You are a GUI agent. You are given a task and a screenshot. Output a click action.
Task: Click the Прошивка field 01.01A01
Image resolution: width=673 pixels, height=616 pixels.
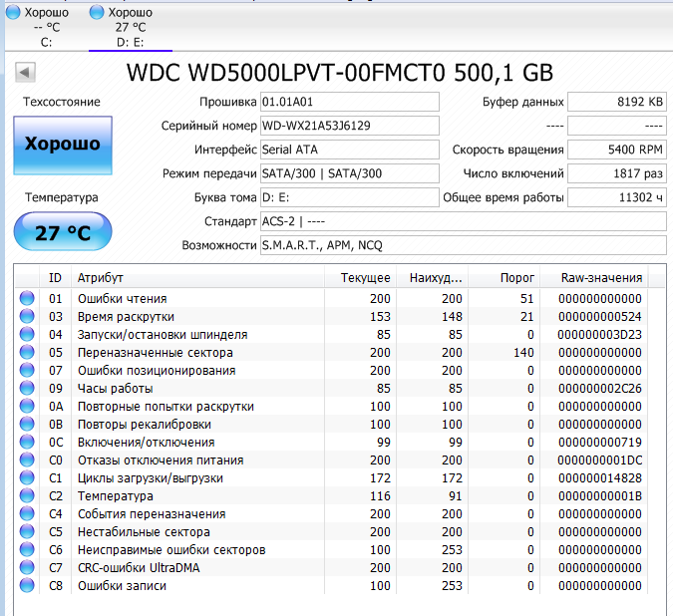click(350, 102)
